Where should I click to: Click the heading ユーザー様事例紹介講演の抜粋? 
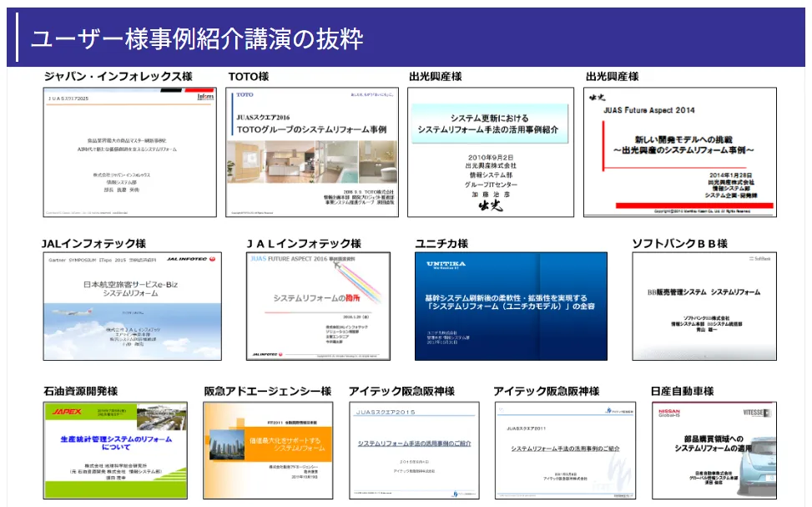point(197,39)
